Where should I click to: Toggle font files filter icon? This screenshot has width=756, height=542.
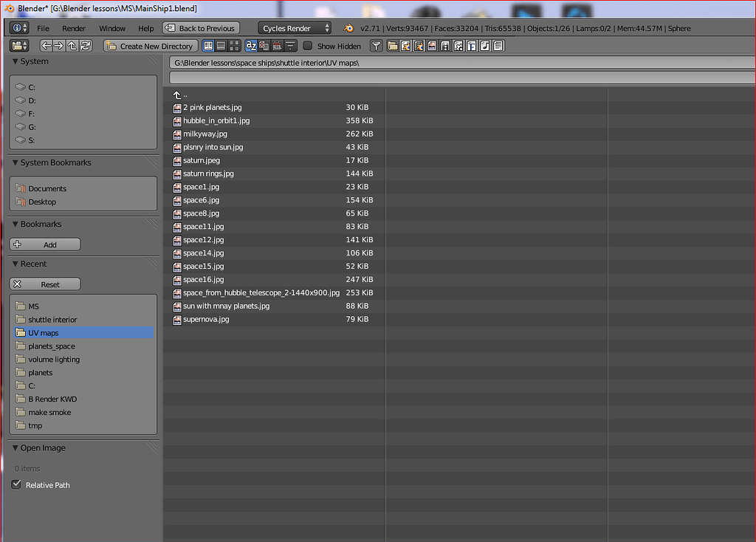click(472, 46)
